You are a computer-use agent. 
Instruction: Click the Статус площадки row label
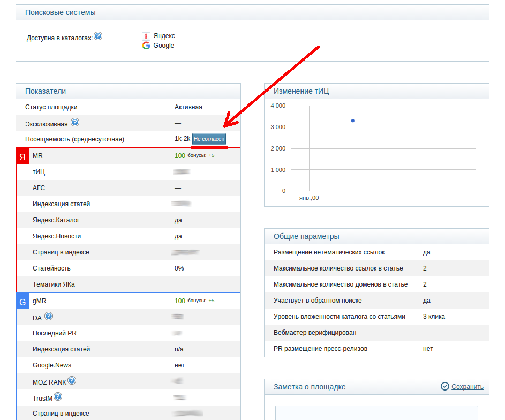coord(51,107)
